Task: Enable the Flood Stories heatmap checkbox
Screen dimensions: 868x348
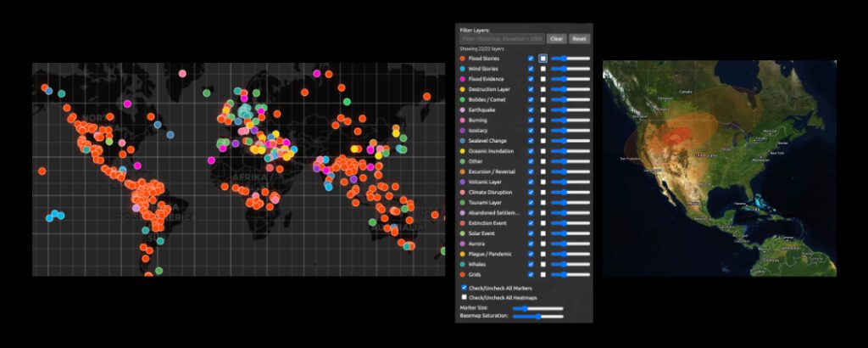Action: coord(543,59)
